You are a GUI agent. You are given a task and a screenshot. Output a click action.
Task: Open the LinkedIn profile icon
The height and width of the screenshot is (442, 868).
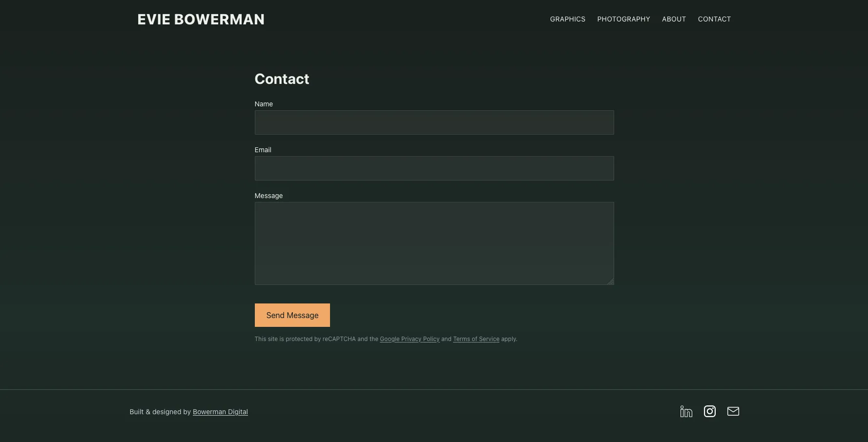[686, 412]
